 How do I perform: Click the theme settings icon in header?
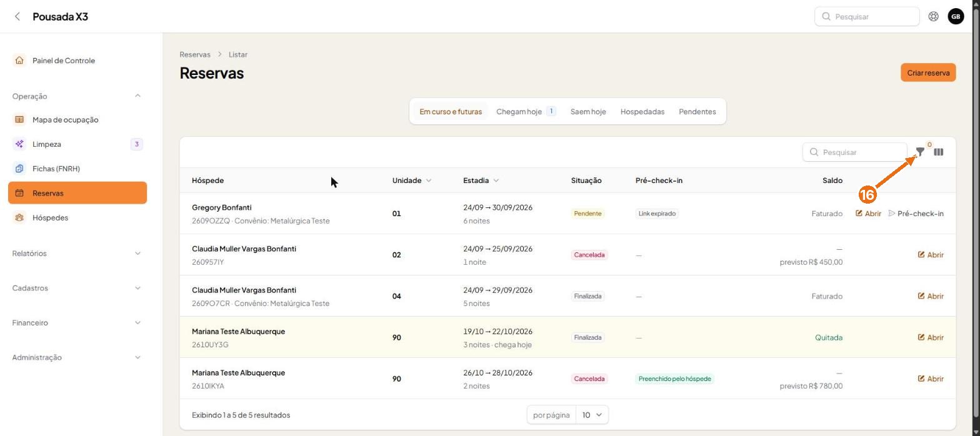(x=933, y=16)
